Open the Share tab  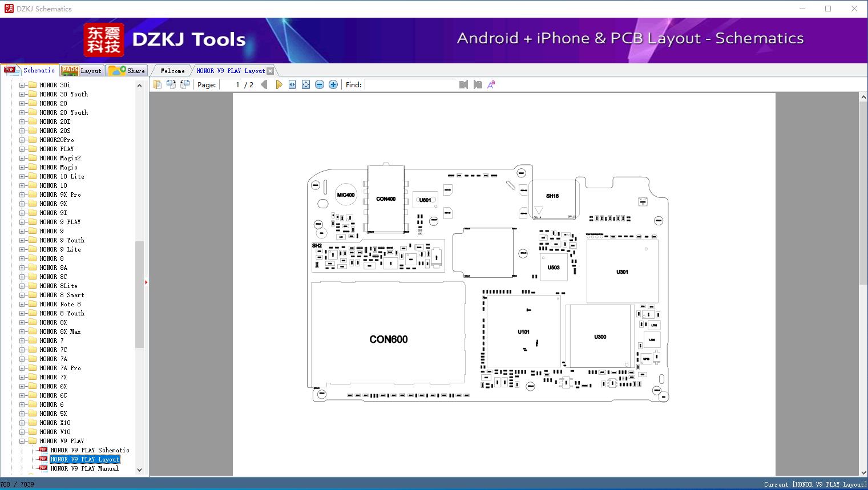tap(127, 71)
